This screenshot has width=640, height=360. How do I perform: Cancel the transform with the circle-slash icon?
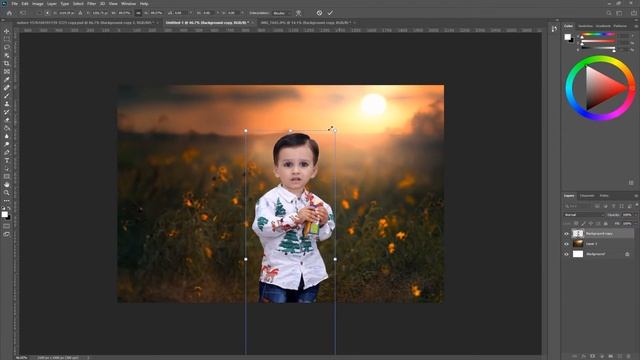pyautogui.click(x=319, y=13)
